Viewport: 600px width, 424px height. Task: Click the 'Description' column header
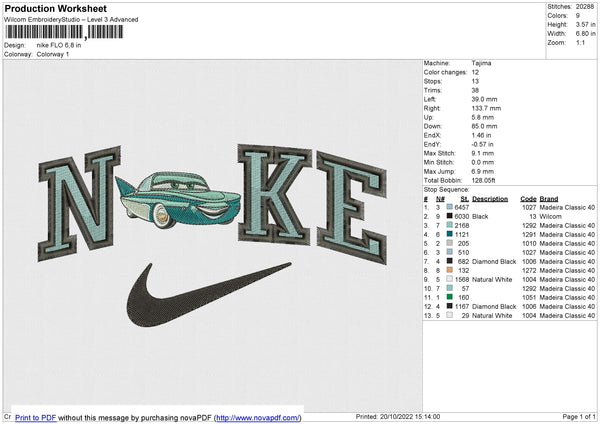click(x=490, y=199)
